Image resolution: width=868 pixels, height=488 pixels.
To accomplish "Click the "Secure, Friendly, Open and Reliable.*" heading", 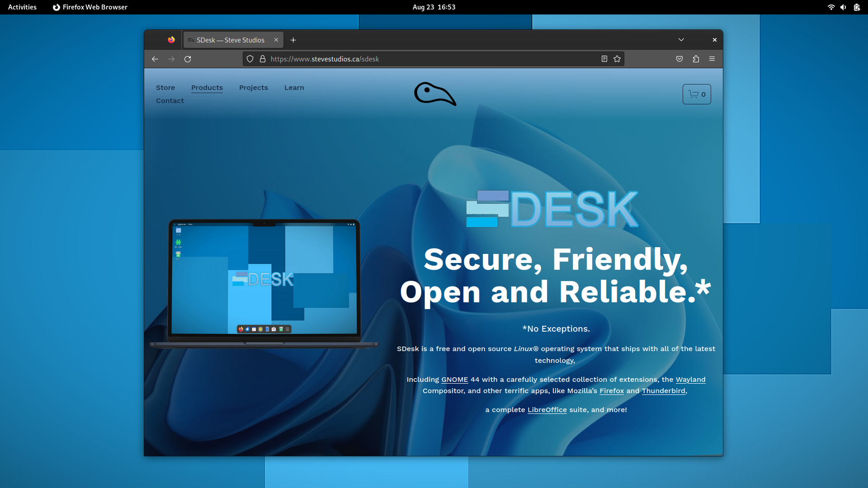I will [556, 276].
